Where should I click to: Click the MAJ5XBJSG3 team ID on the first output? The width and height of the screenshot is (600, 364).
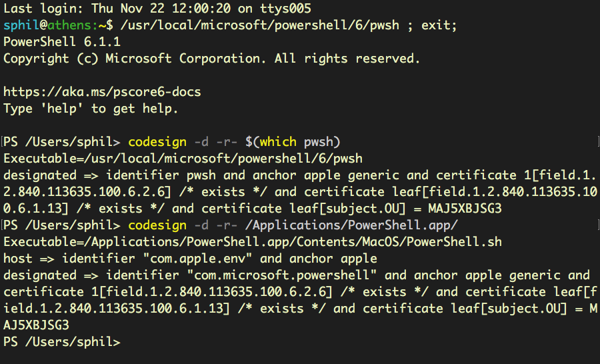tap(465, 209)
